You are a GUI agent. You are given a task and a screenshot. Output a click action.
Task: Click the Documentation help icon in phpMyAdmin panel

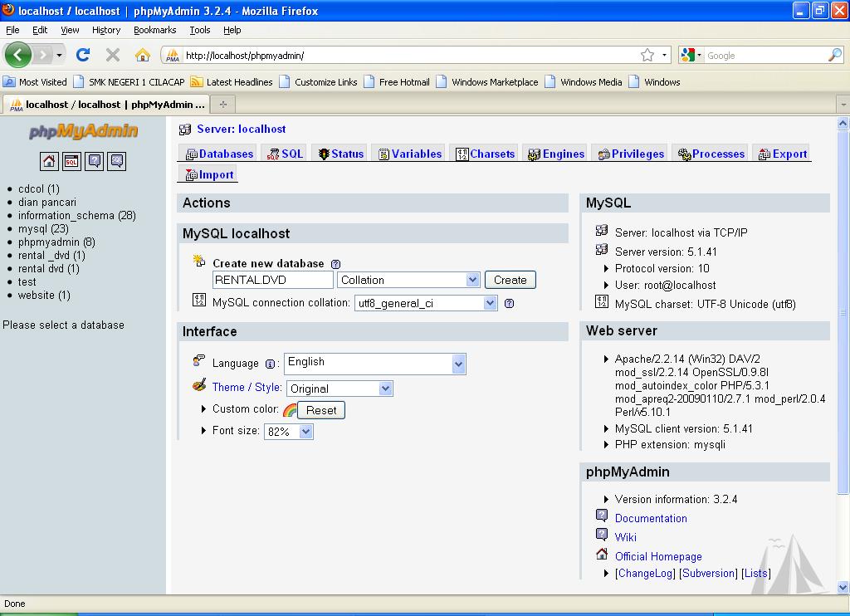pos(602,516)
